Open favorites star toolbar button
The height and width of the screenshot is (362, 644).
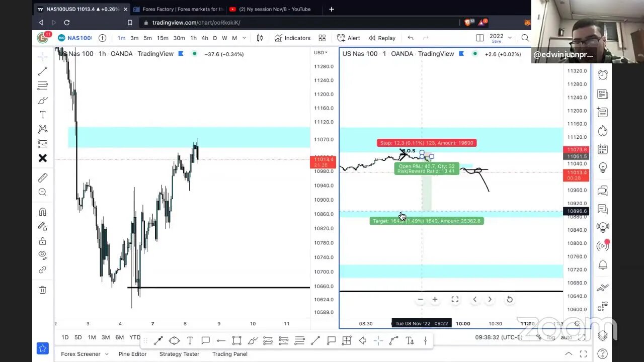[x=43, y=348]
